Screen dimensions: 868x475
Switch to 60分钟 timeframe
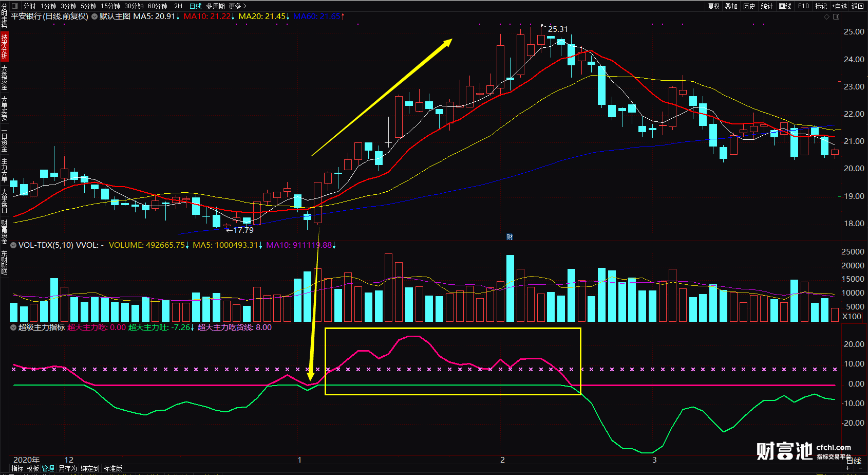pos(157,6)
